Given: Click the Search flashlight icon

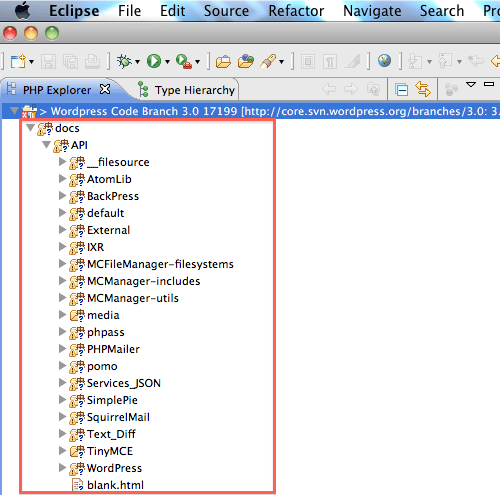Looking at the screenshot, I should pyautogui.click(x=268, y=61).
